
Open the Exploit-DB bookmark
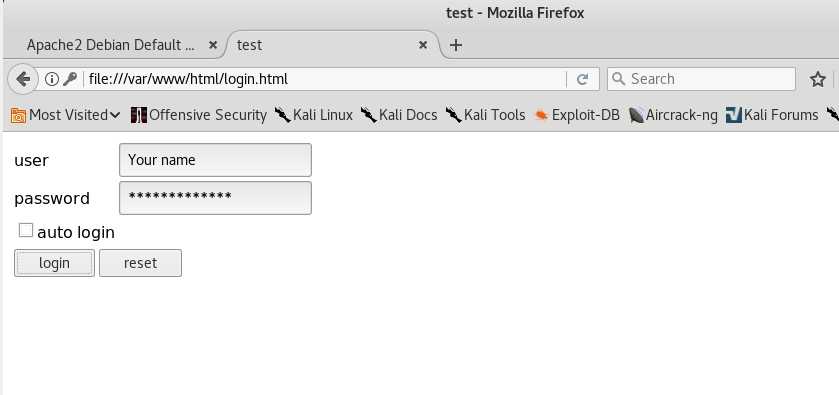tap(577, 115)
